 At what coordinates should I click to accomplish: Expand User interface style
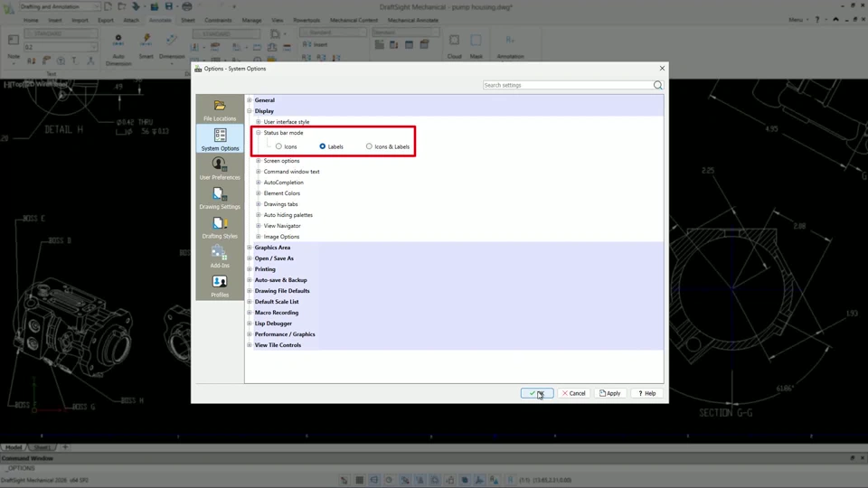pos(258,122)
